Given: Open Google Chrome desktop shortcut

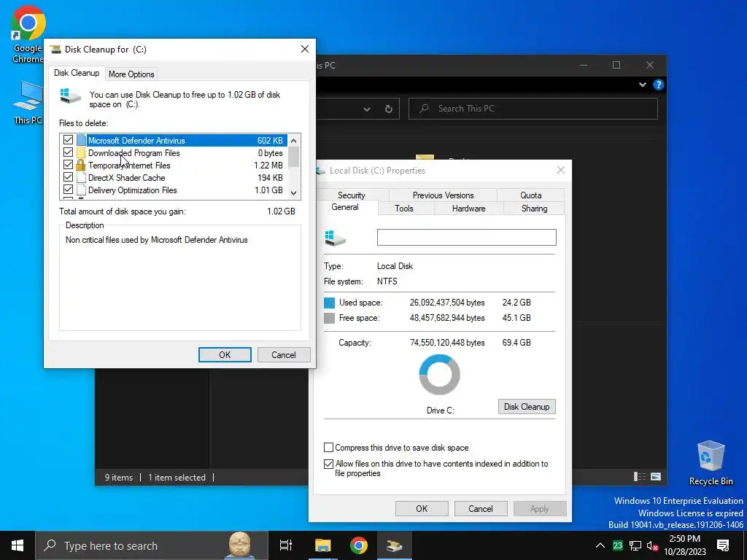Looking at the screenshot, I should coord(28,34).
